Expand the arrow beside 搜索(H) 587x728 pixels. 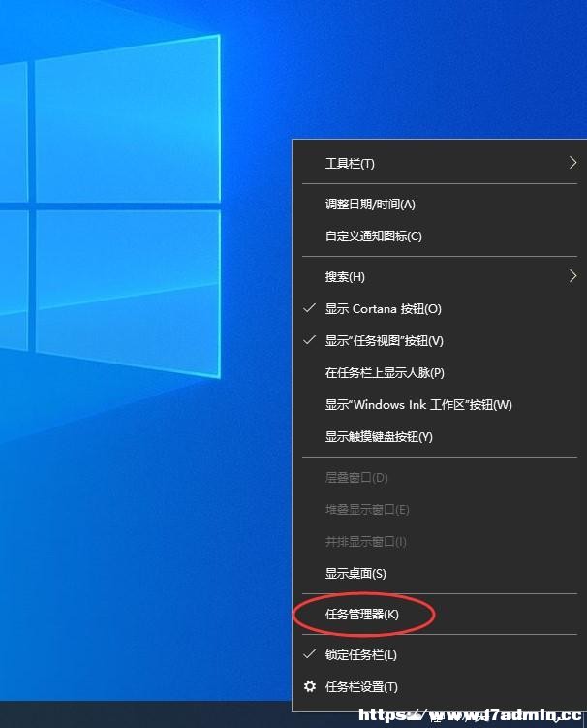coord(572,276)
